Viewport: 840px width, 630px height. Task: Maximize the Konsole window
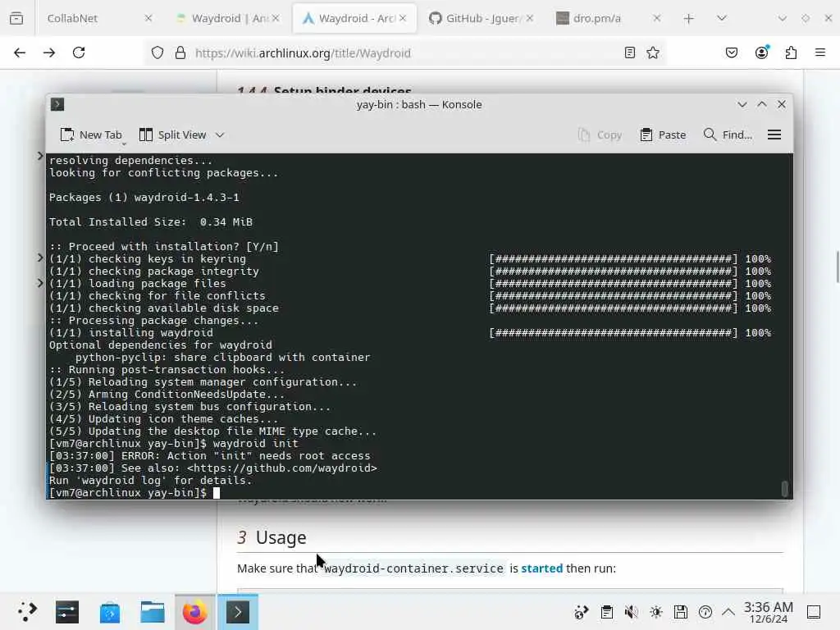(x=762, y=104)
